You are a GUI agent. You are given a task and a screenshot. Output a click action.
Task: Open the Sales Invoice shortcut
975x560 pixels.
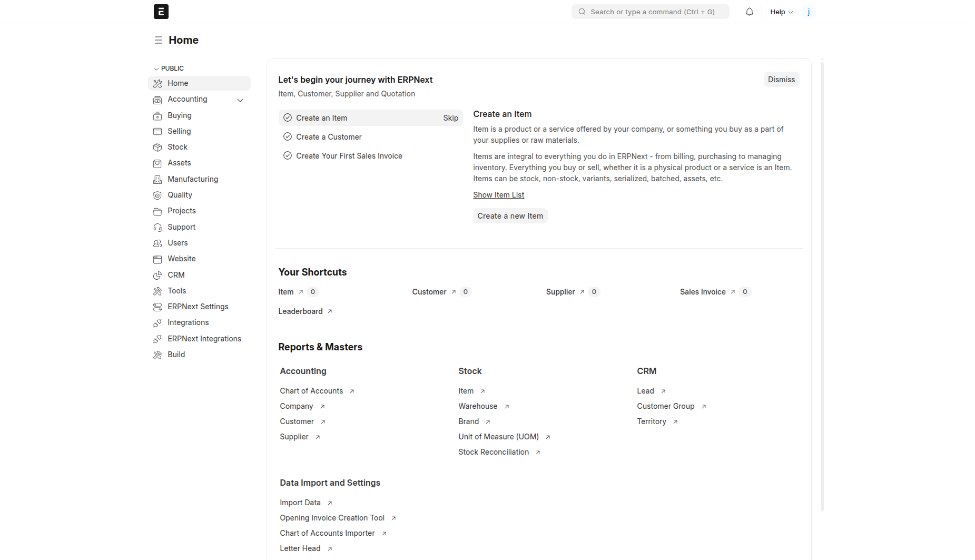point(703,292)
